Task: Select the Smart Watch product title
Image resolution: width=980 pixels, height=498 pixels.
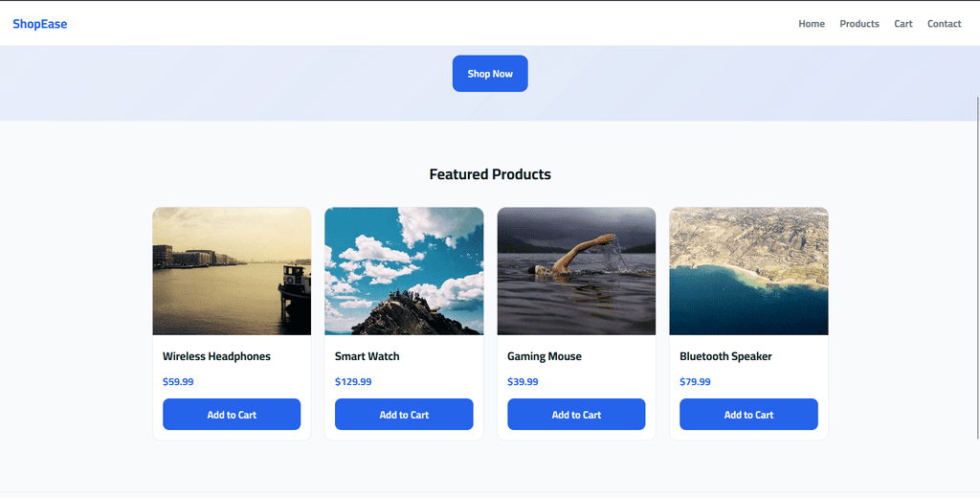Action: pos(367,356)
